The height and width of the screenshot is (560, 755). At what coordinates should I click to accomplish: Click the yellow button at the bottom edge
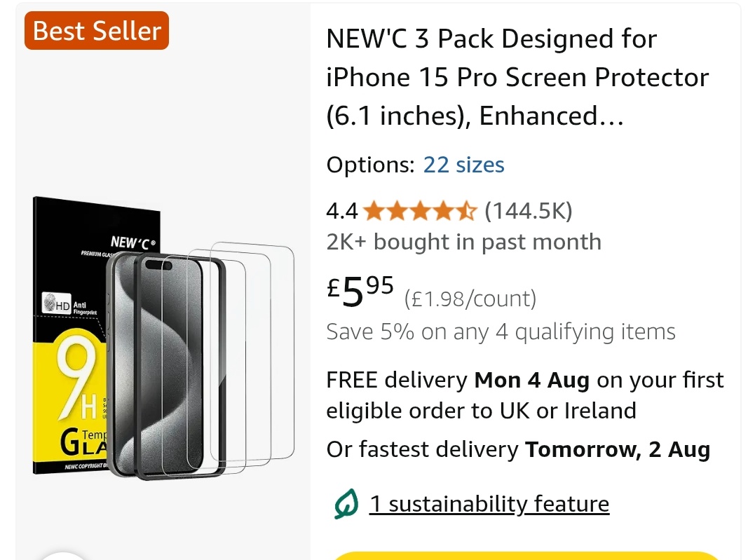pyautogui.click(x=526, y=556)
